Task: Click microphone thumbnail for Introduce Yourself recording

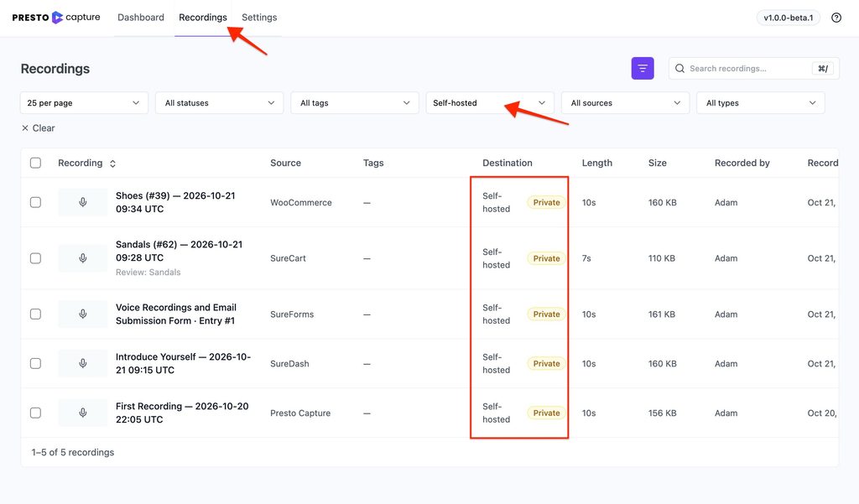Action: point(83,363)
